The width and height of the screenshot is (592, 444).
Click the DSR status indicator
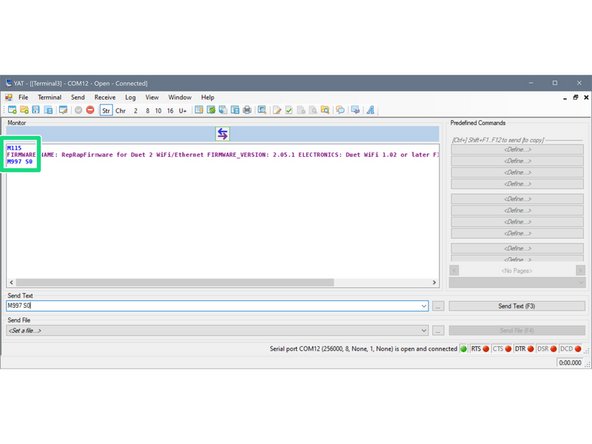click(547, 349)
